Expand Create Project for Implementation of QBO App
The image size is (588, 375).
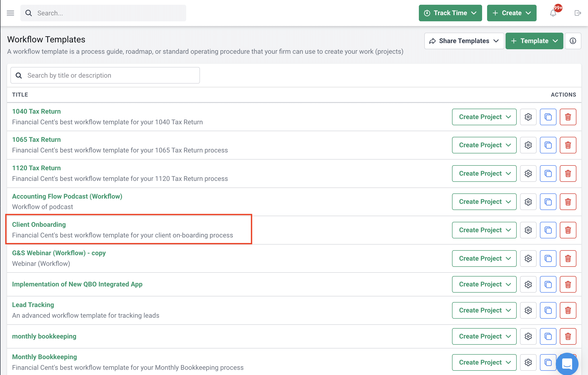[x=484, y=284]
